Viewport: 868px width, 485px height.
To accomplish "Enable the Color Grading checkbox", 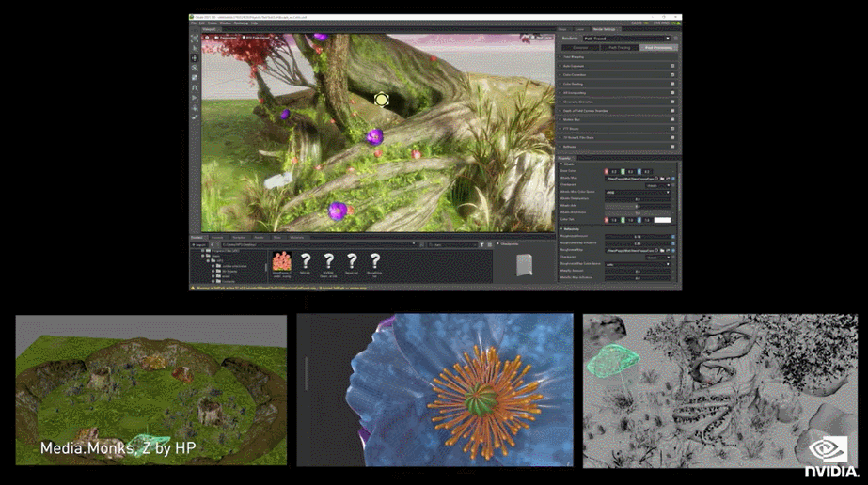I will [672, 84].
